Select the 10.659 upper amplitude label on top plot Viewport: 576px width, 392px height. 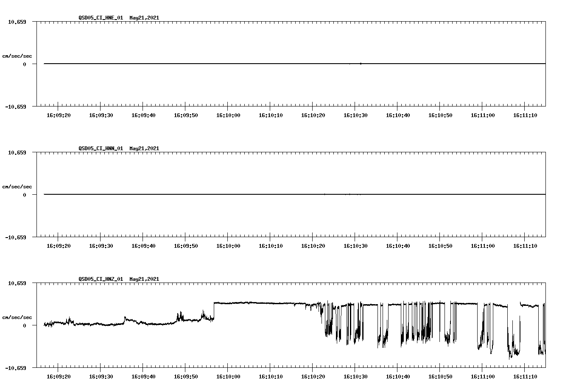click(x=17, y=21)
